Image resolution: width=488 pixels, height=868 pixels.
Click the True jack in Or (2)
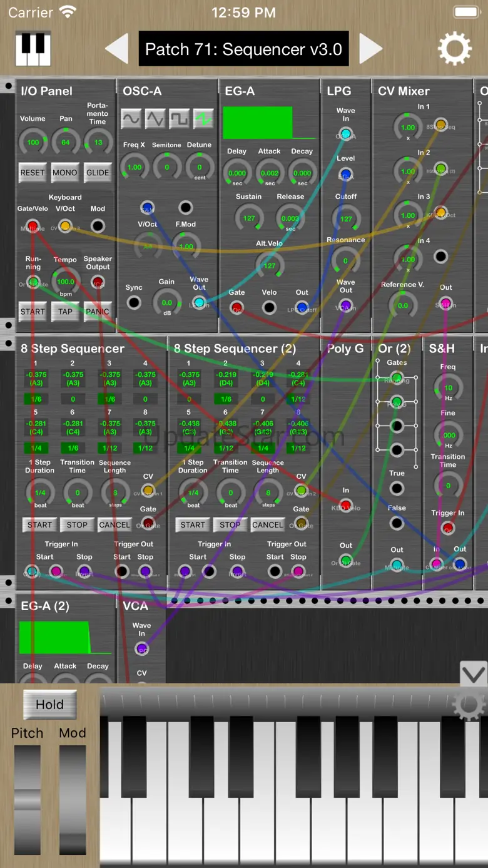click(397, 488)
